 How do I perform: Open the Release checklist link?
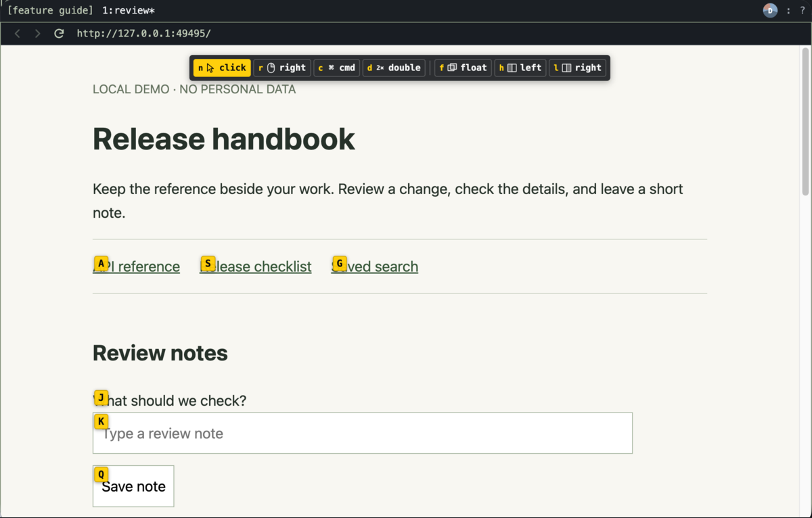[x=256, y=266]
